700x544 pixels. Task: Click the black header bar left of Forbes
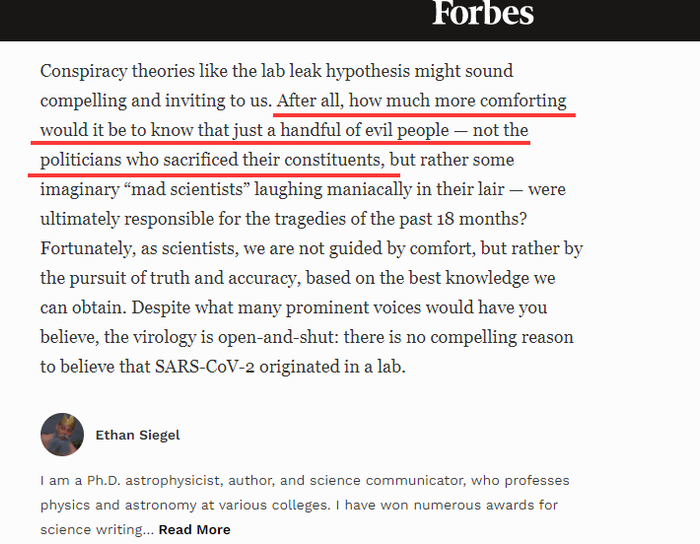(x=200, y=18)
